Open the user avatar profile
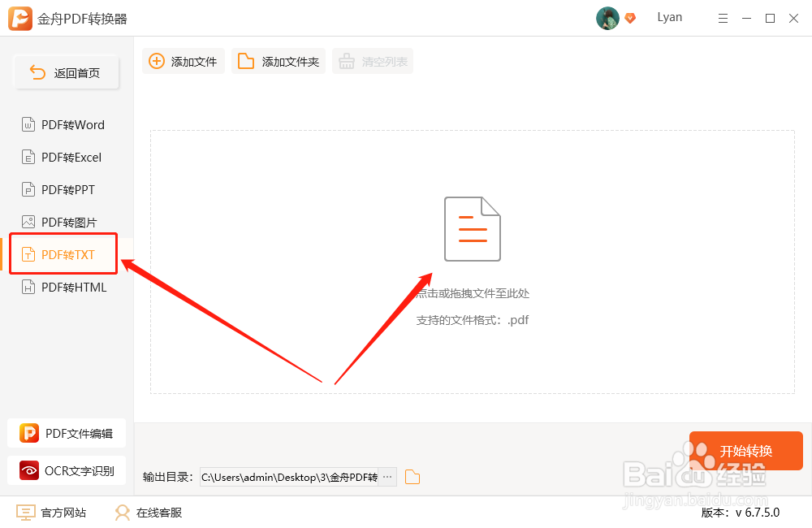The image size is (812, 528). pos(607,18)
